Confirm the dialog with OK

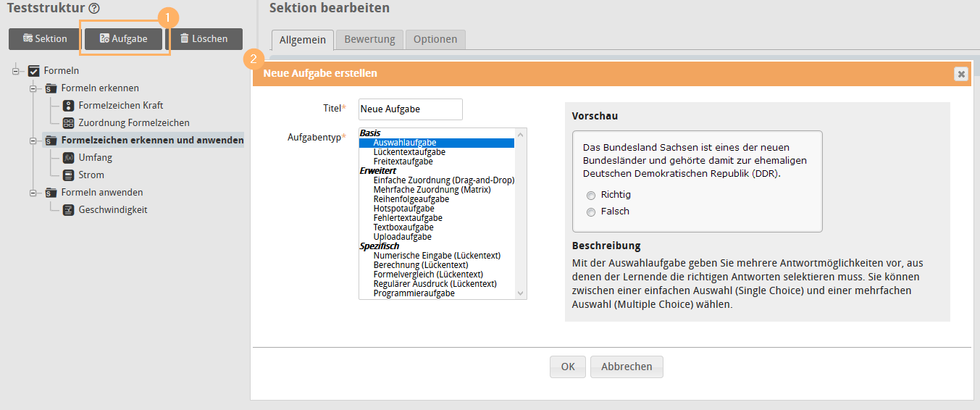[x=568, y=367]
